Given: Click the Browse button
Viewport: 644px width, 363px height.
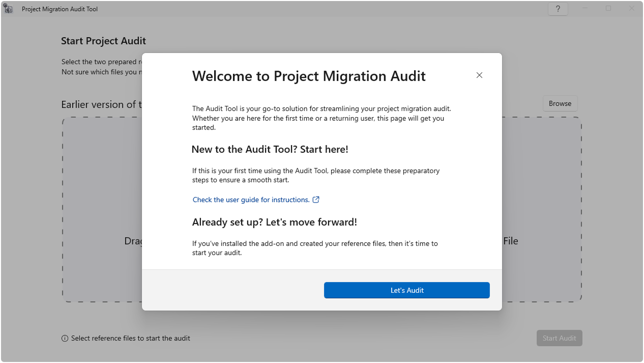Looking at the screenshot, I should pyautogui.click(x=560, y=103).
